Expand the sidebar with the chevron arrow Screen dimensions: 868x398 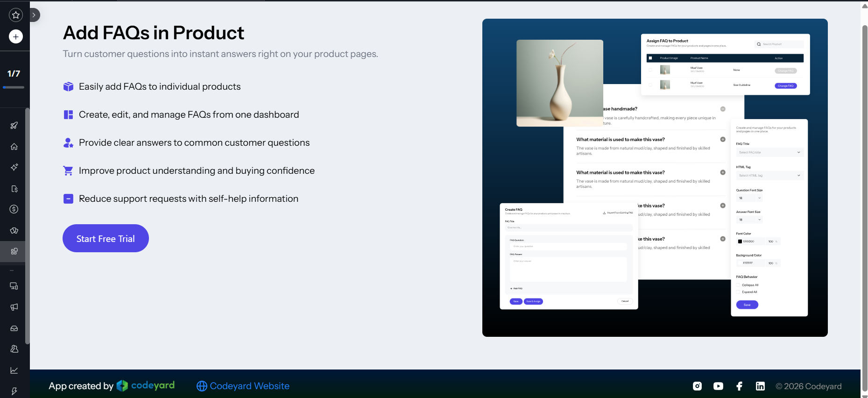[34, 15]
